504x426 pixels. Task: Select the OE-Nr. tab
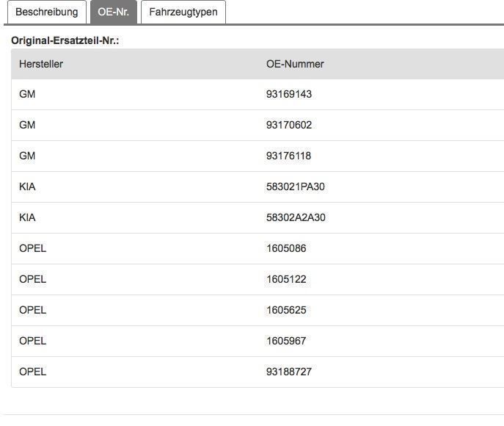click(x=113, y=12)
